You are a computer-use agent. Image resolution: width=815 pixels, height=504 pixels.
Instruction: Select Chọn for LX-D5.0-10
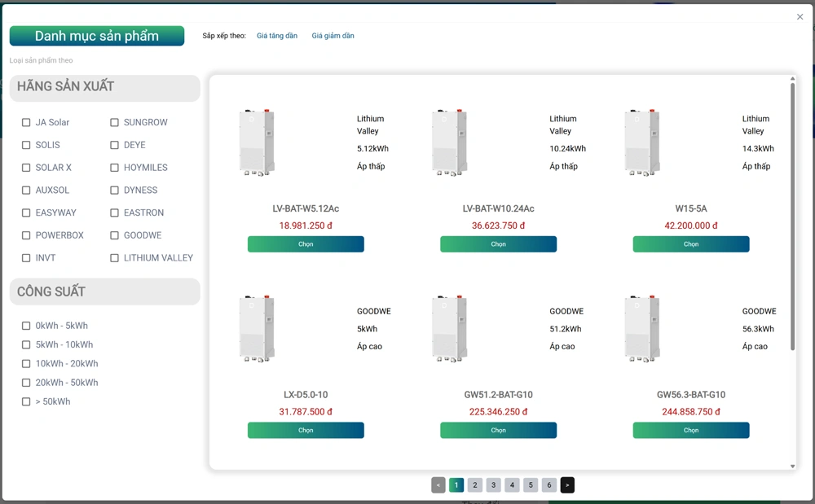306,430
